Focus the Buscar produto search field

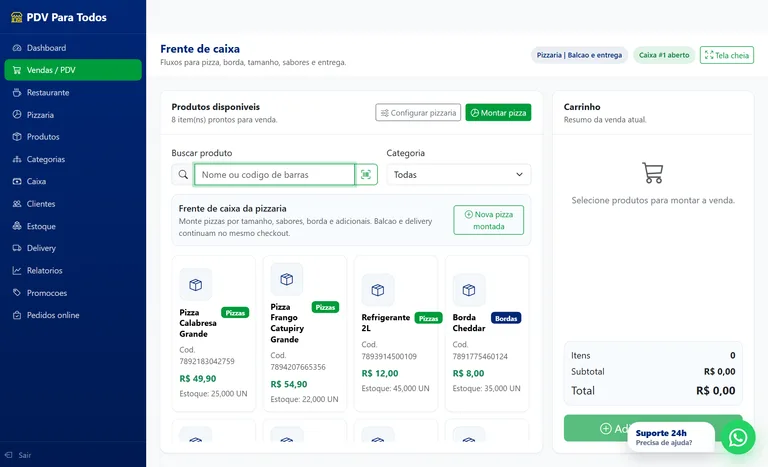pos(274,174)
